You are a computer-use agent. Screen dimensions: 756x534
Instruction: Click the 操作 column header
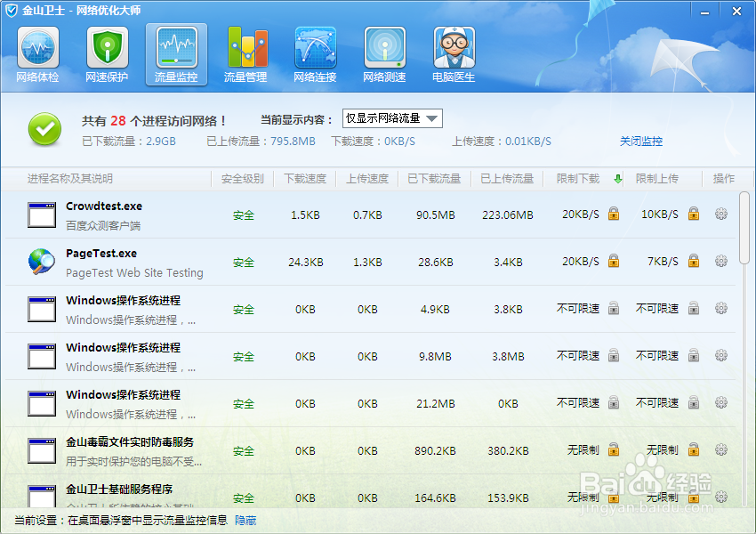point(724,179)
